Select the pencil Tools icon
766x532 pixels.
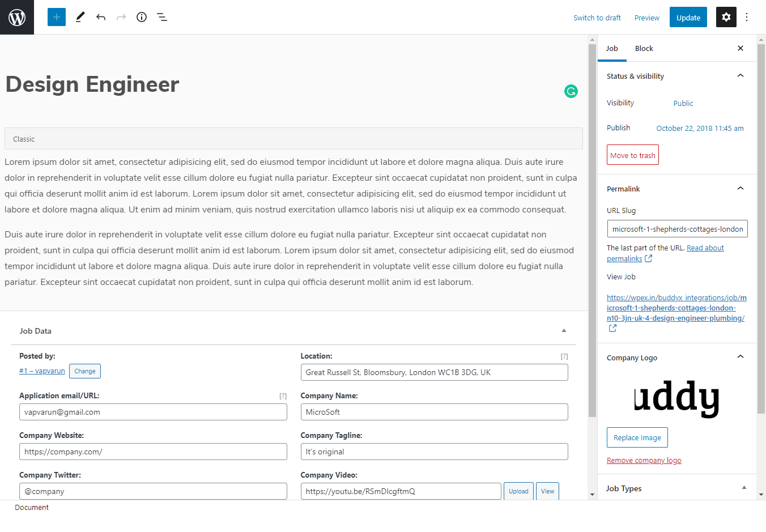point(80,17)
